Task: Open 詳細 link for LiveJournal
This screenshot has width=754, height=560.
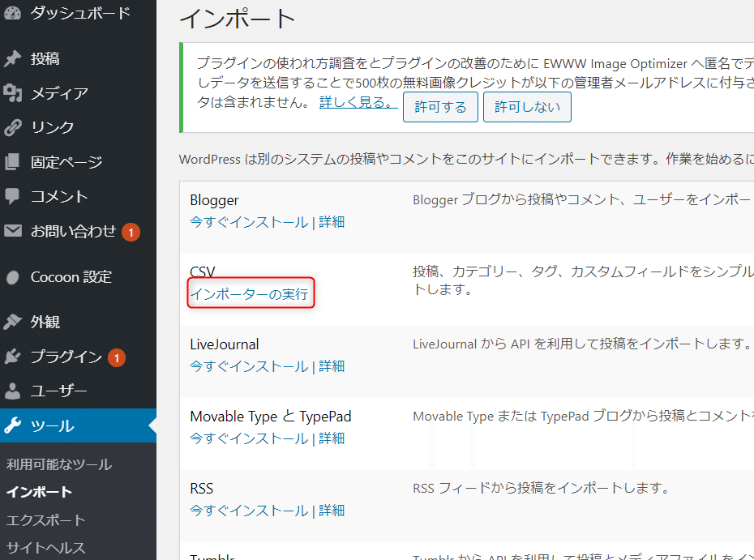Action: [x=332, y=366]
